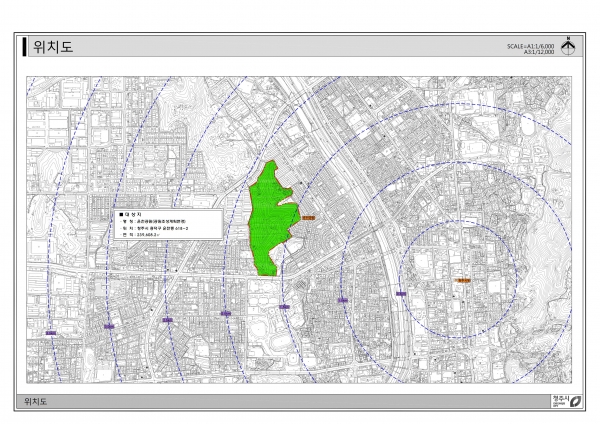Click the 위치도 text in the bottom bar
Viewport: 600px width, 424px height.
[36, 402]
